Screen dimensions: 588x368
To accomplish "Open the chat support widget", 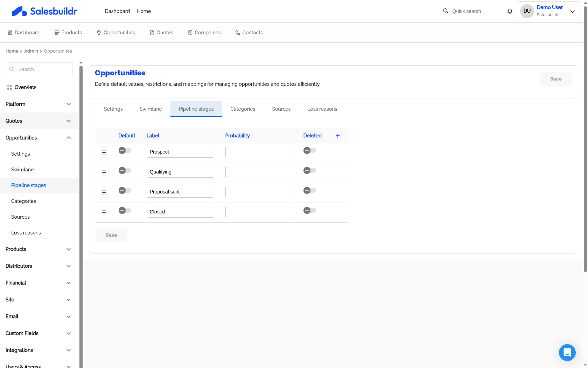I will click(567, 352).
